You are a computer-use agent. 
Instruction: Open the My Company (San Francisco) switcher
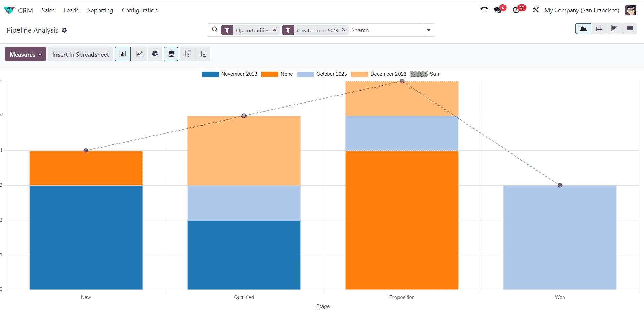pyautogui.click(x=582, y=10)
